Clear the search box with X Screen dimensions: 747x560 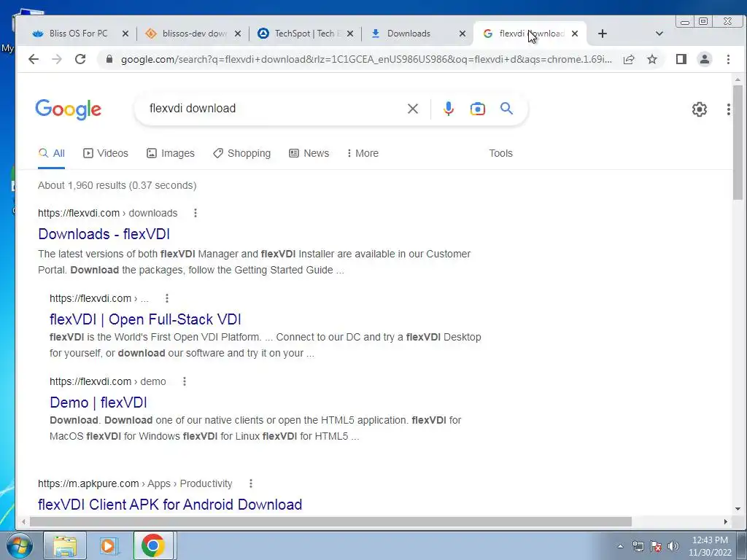click(x=413, y=109)
